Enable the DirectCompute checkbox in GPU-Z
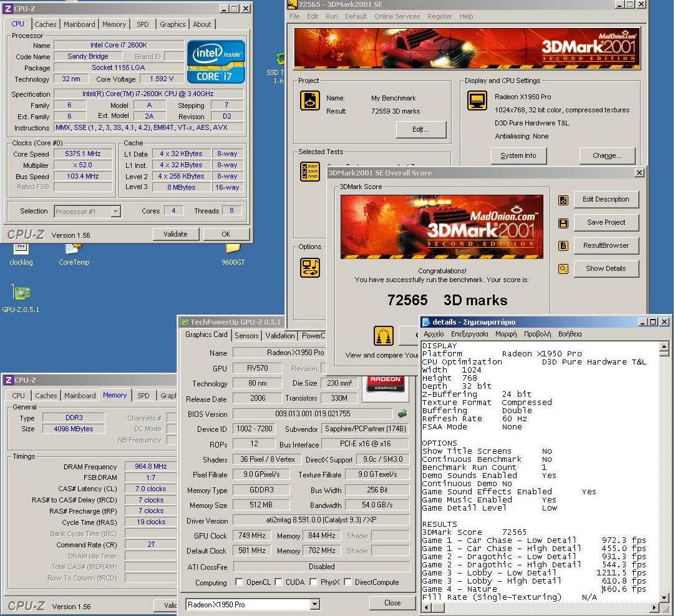This screenshot has height=616, width=675. coord(347,582)
